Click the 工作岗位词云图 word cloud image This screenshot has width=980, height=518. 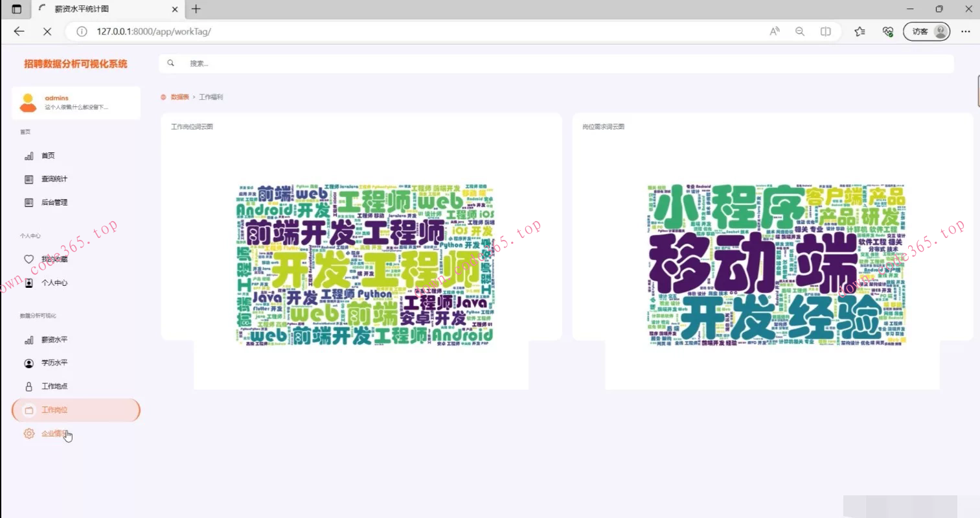pyautogui.click(x=365, y=264)
